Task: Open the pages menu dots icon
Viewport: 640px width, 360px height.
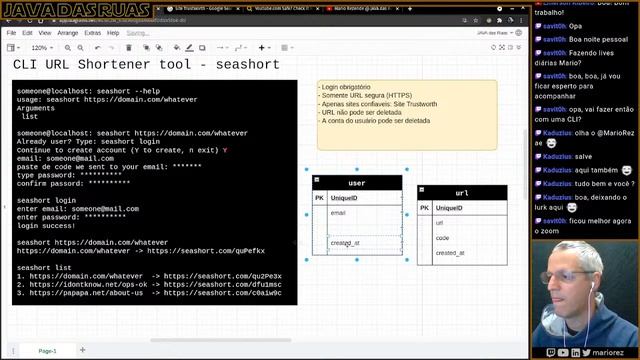Action: [x=13, y=351]
